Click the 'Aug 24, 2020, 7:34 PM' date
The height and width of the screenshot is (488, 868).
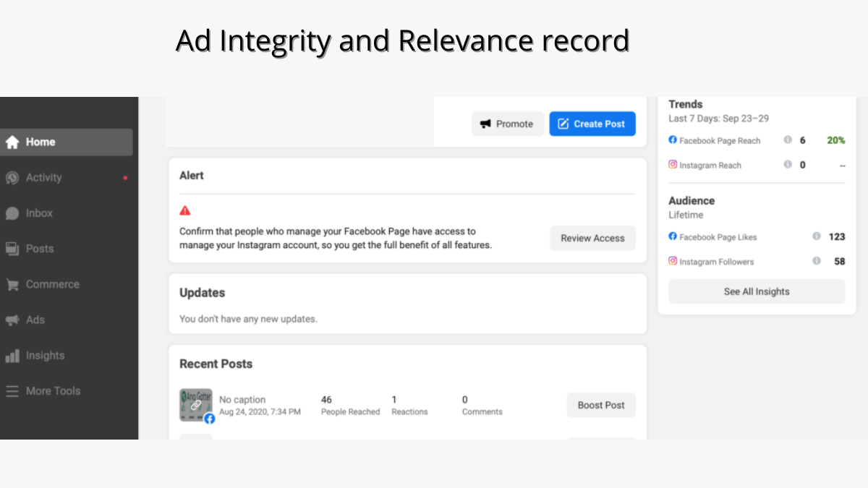[260, 412]
